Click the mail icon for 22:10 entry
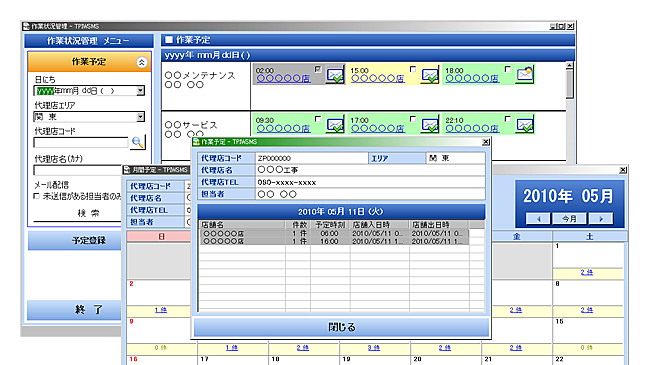 pos(525,124)
